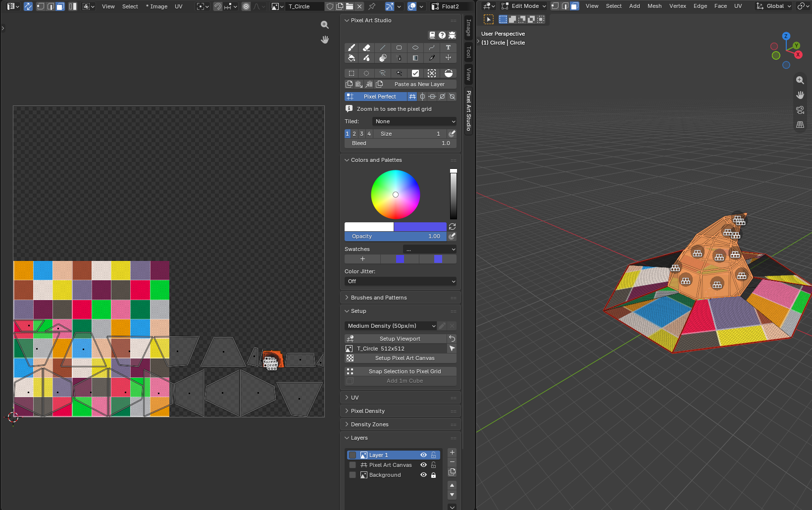The width and height of the screenshot is (812, 510).
Task: Choose the rectangle shape tool
Action: (399, 48)
